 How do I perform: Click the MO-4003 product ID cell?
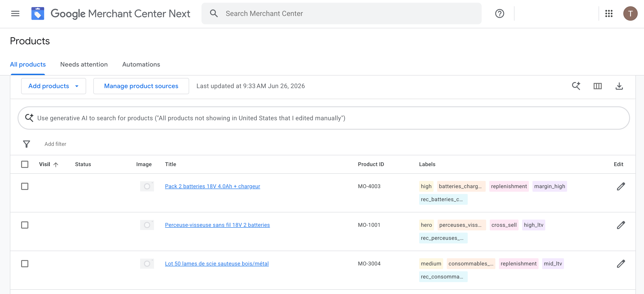[369, 187]
